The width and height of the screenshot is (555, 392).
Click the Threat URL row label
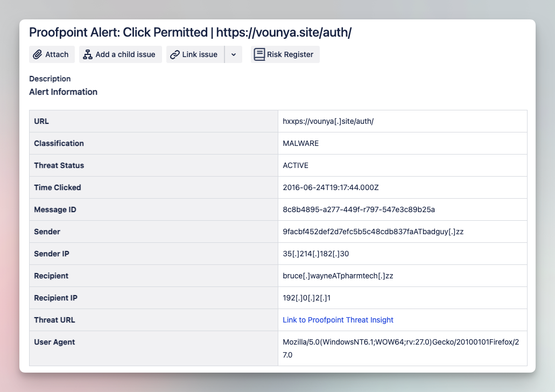[54, 320]
